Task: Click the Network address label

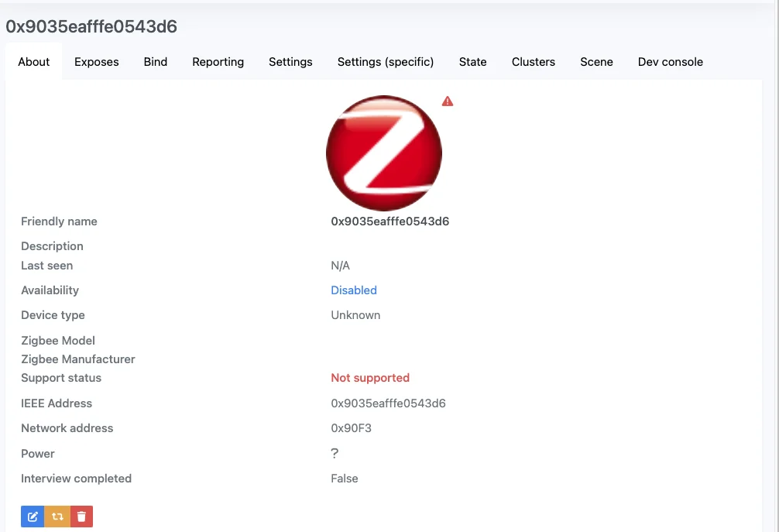Action: (x=67, y=428)
